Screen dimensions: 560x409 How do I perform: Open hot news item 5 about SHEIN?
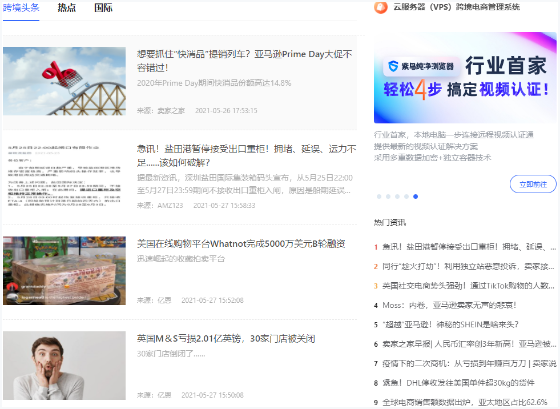[446, 324]
